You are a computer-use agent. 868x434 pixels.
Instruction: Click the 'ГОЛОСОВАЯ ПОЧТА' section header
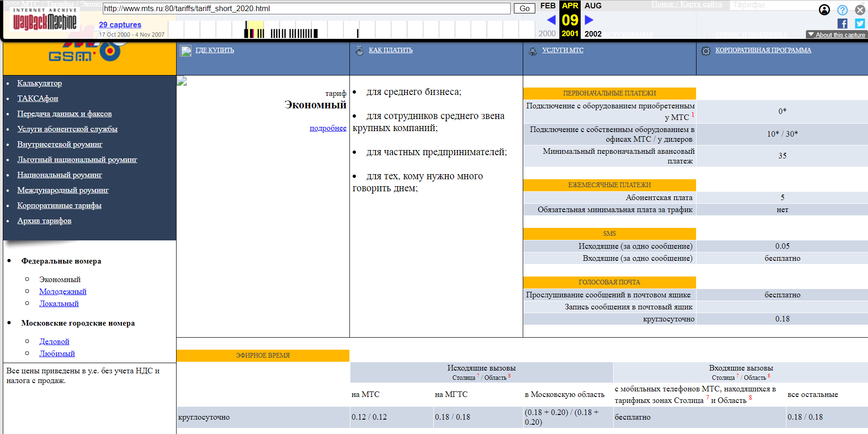pyautogui.click(x=609, y=282)
